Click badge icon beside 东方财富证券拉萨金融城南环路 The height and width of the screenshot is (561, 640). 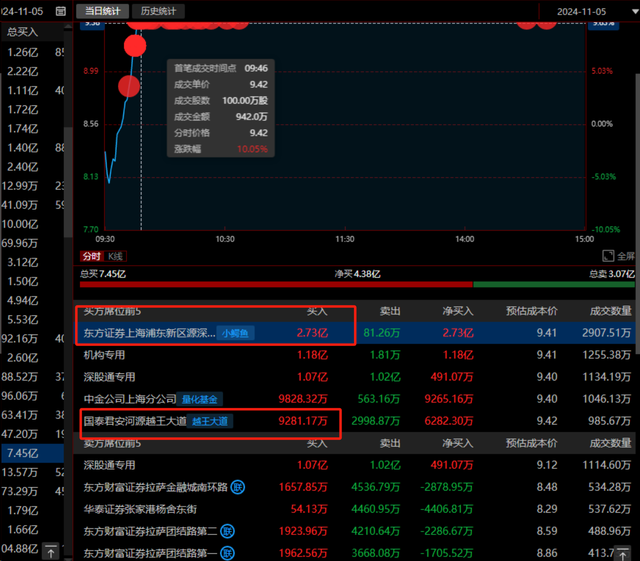(x=238, y=487)
